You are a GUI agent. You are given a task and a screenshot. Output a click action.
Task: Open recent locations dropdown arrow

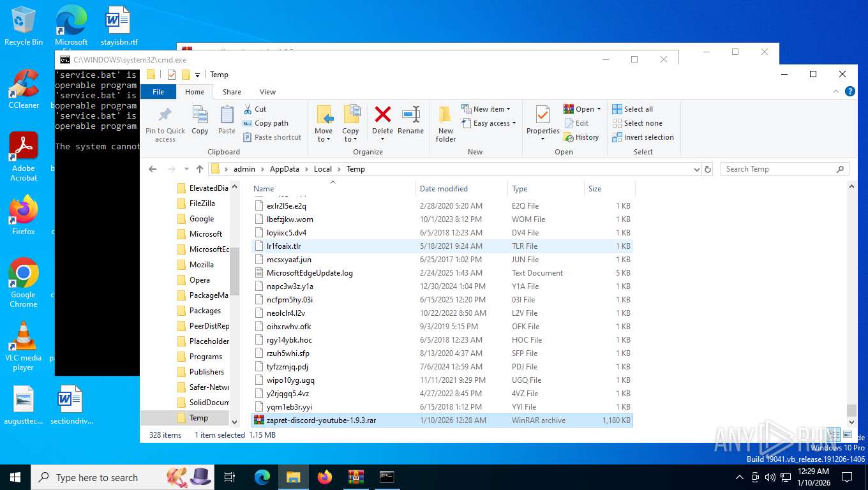(186, 169)
